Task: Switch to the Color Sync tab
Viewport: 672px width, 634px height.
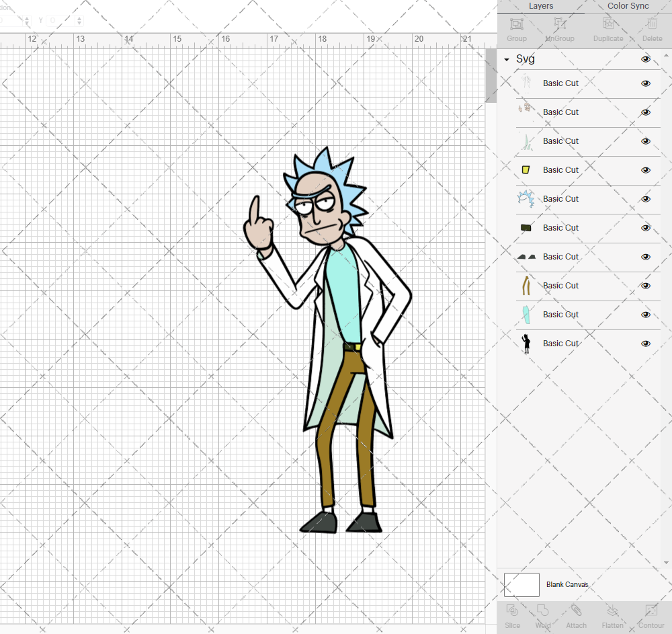Action: (628, 6)
